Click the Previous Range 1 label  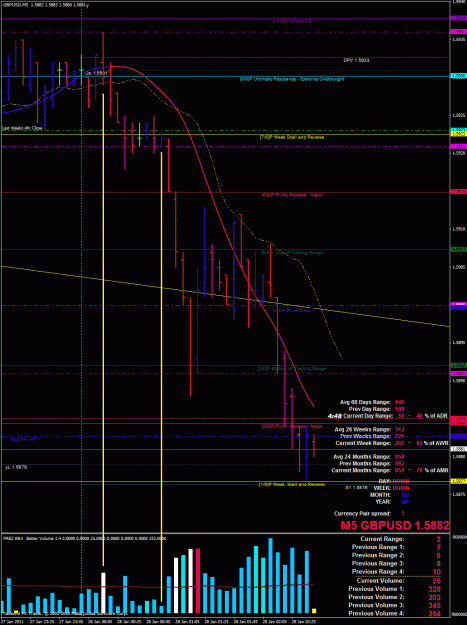pos(378,547)
